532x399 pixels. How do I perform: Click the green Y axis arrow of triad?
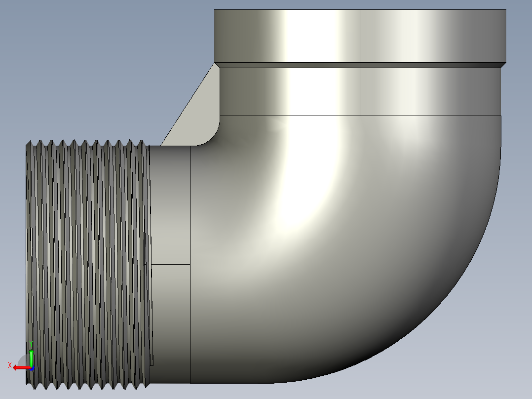[31, 358]
